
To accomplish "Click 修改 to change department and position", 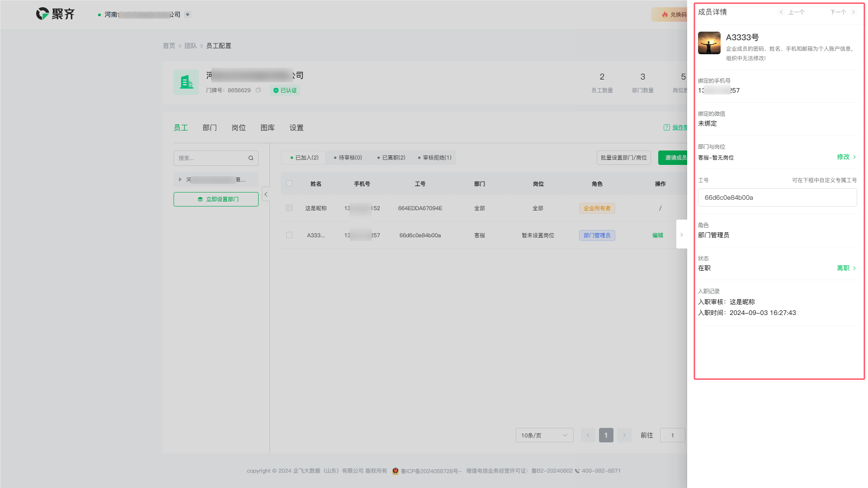I will tap(846, 157).
